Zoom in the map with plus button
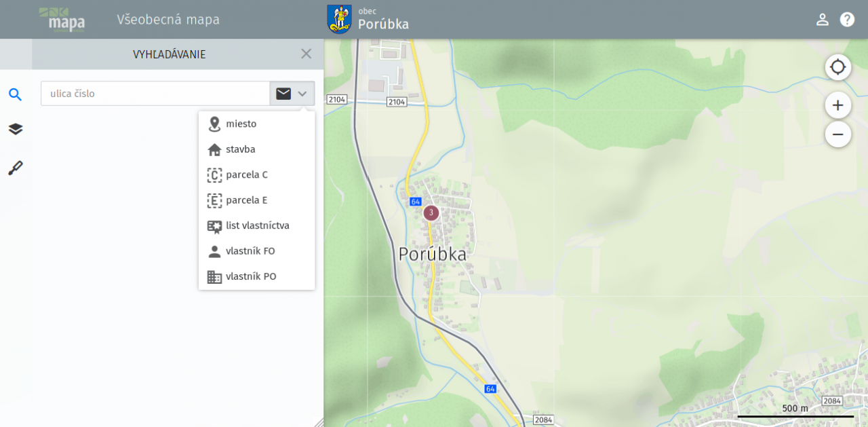The width and height of the screenshot is (868, 427). click(x=837, y=105)
